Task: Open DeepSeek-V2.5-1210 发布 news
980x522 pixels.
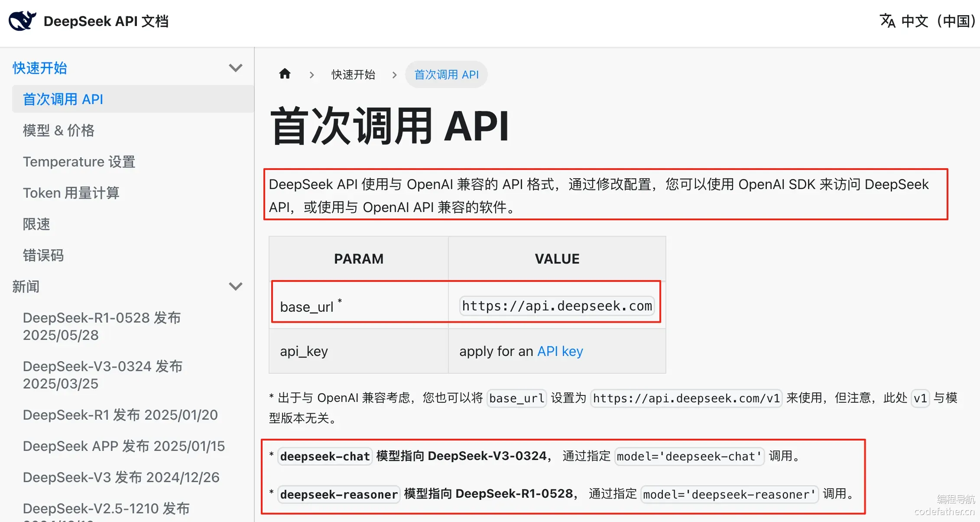Action: pos(106,511)
